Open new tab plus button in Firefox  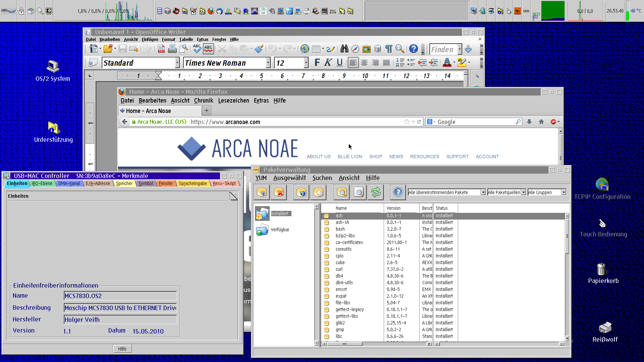[207, 111]
